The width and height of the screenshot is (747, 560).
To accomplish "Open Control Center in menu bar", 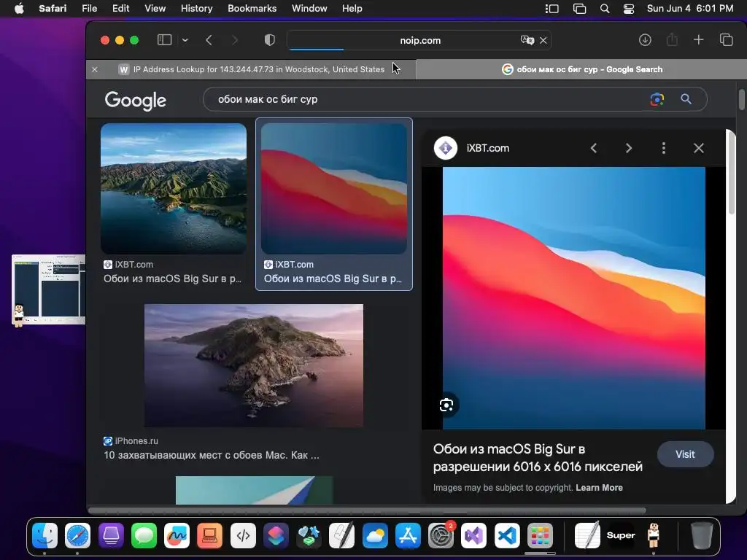I will click(629, 9).
